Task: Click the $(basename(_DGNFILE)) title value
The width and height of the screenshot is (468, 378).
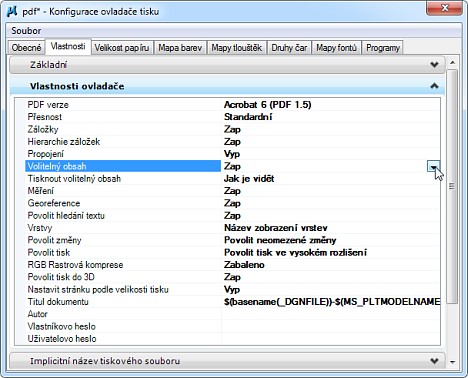Action: point(332,302)
